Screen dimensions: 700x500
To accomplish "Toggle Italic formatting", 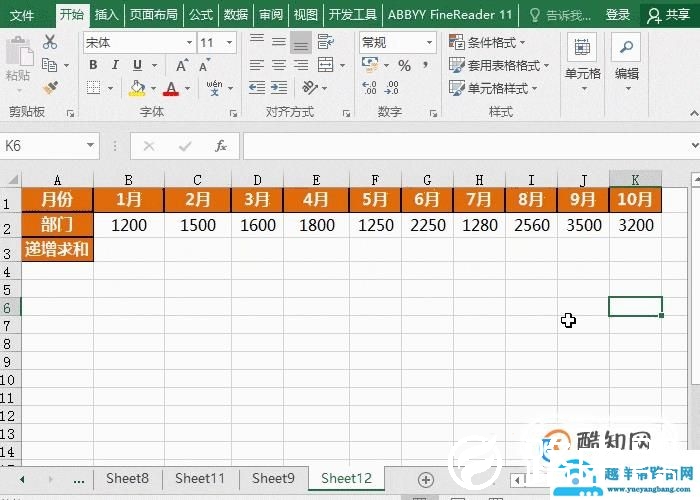I will point(115,65).
